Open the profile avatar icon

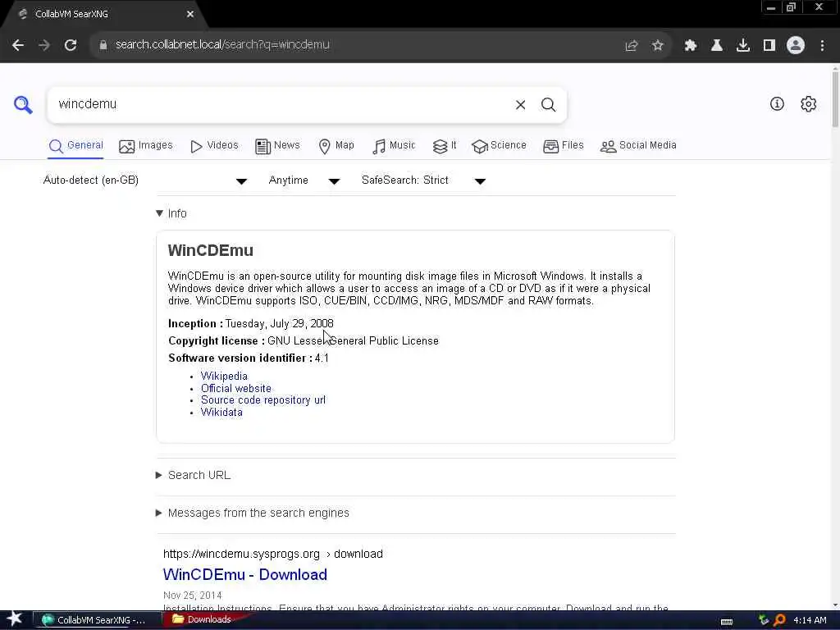(x=796, y=46)
